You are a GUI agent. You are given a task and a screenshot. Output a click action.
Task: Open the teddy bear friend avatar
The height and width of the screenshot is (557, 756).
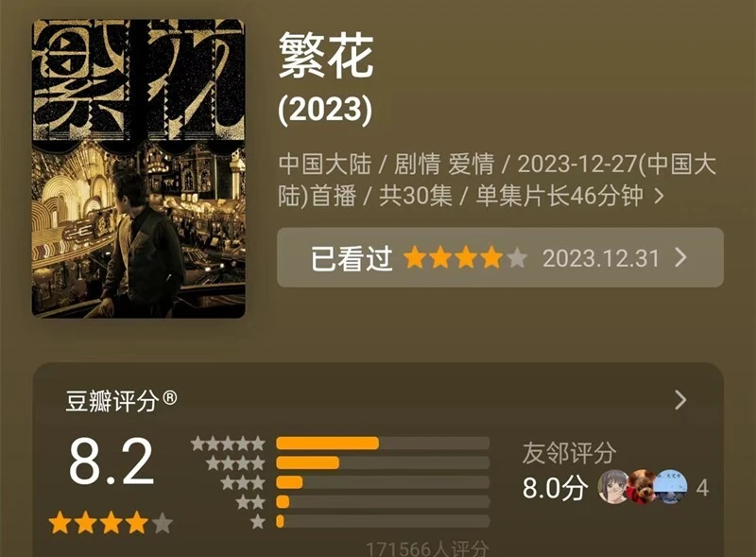[x=642, y=486]
